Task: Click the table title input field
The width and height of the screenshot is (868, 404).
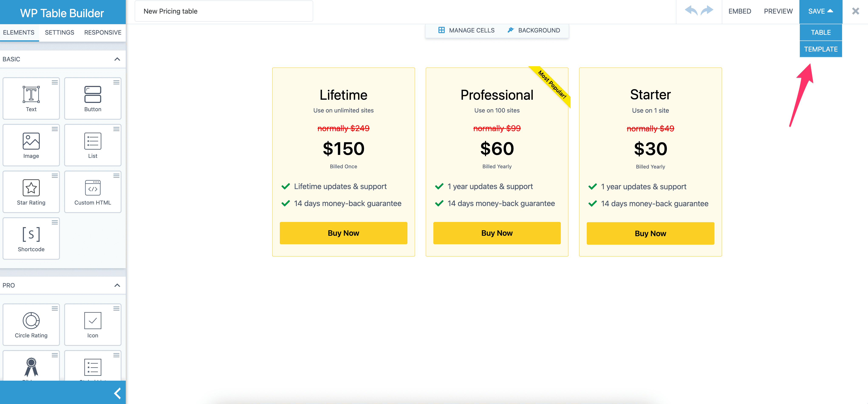Action: [224, 11]
